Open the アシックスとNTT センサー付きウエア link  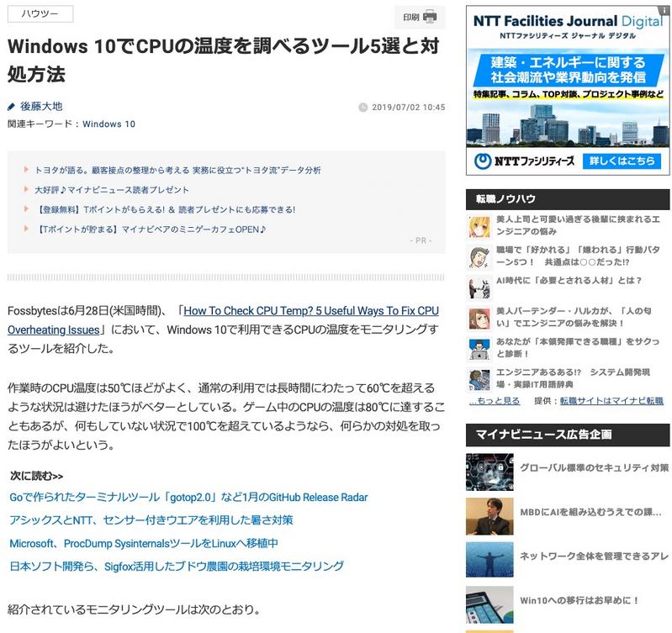[151, 520]
